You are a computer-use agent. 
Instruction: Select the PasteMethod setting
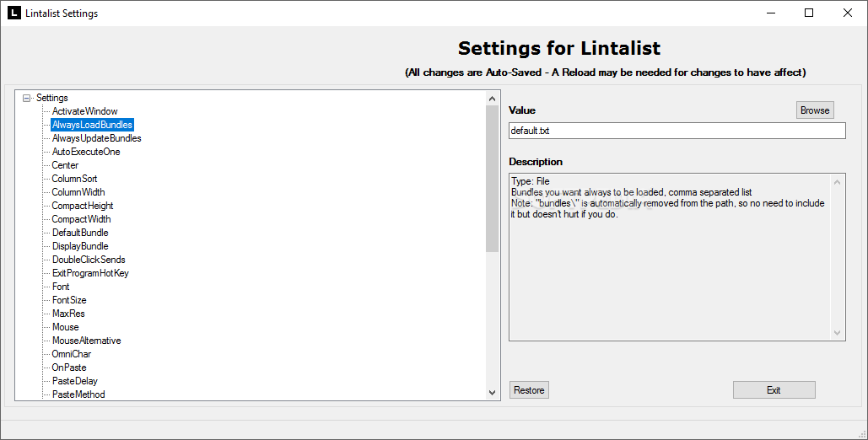coord(78,394)
